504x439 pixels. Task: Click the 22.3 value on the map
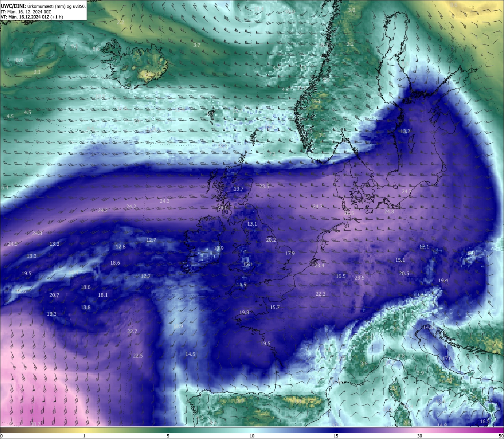(x=321, y=294)
